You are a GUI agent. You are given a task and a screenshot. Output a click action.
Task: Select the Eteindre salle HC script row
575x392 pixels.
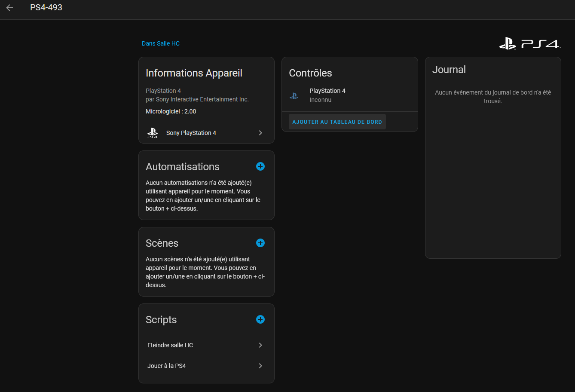[x=206, y=345]
